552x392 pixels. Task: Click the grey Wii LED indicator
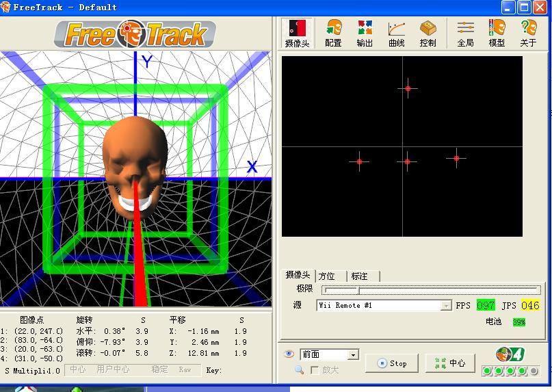click(x=534, y=371)
